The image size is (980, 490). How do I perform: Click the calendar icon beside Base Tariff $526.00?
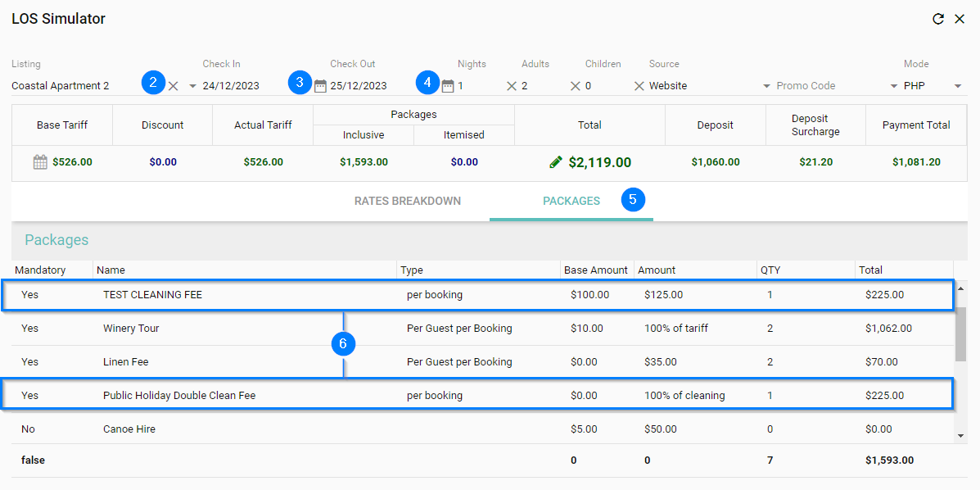[x=40, y=162]
